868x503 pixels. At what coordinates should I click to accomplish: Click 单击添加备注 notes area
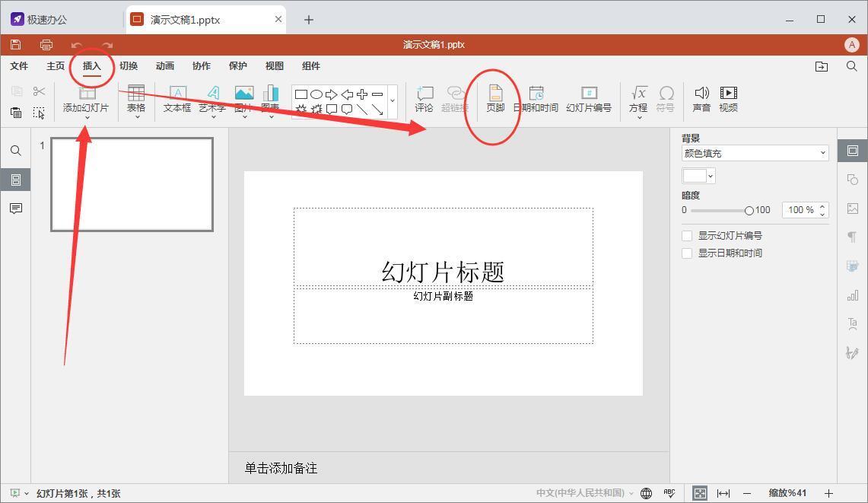point(449,468)
